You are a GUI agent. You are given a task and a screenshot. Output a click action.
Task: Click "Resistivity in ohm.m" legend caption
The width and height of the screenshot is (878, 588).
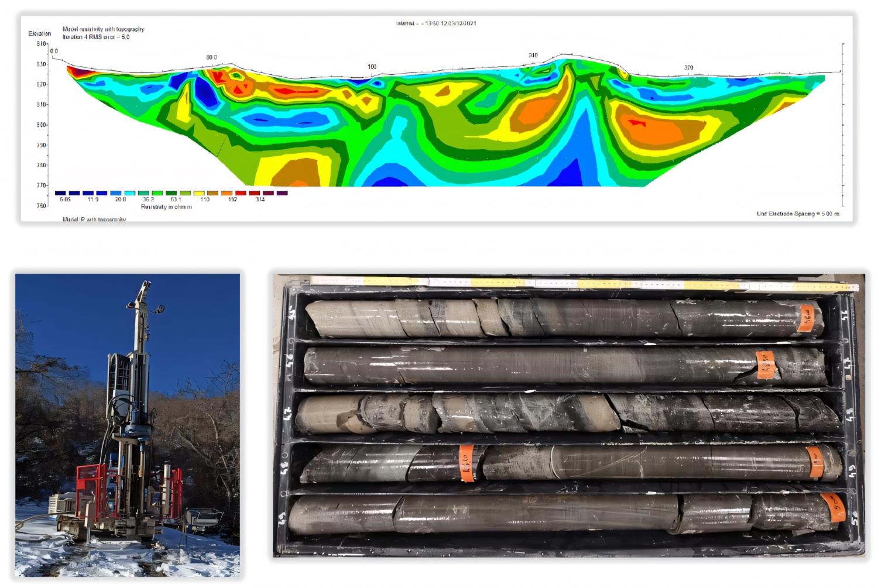point(166,207)
